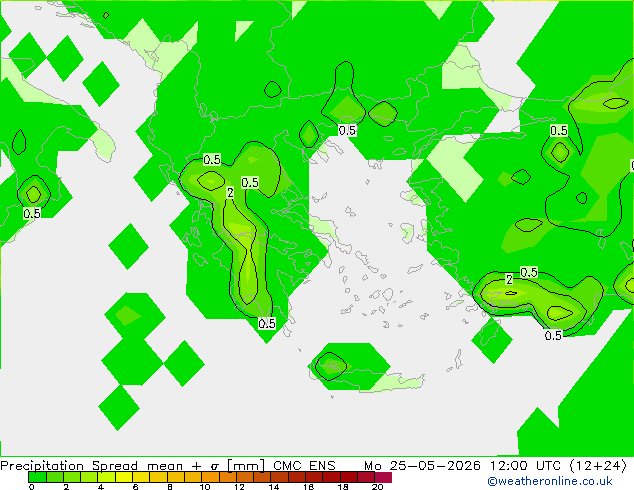Click the closed contour over western Crete
This screenshot has height=490, width=634.
tap(331, 366)
